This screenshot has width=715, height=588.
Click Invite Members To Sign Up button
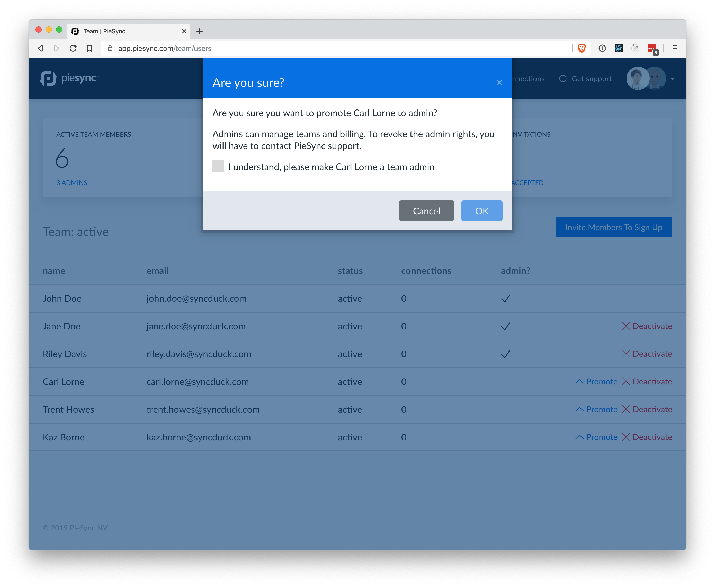[613, 227]
